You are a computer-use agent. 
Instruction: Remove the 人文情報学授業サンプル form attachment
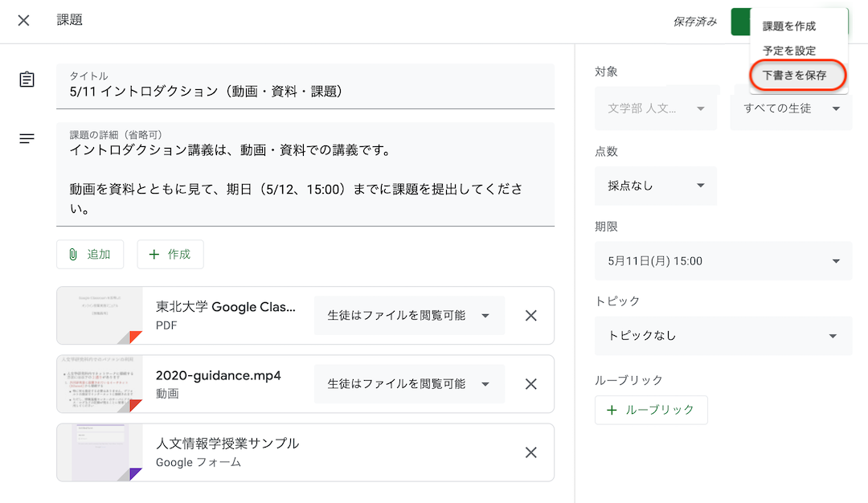point(531,452)
